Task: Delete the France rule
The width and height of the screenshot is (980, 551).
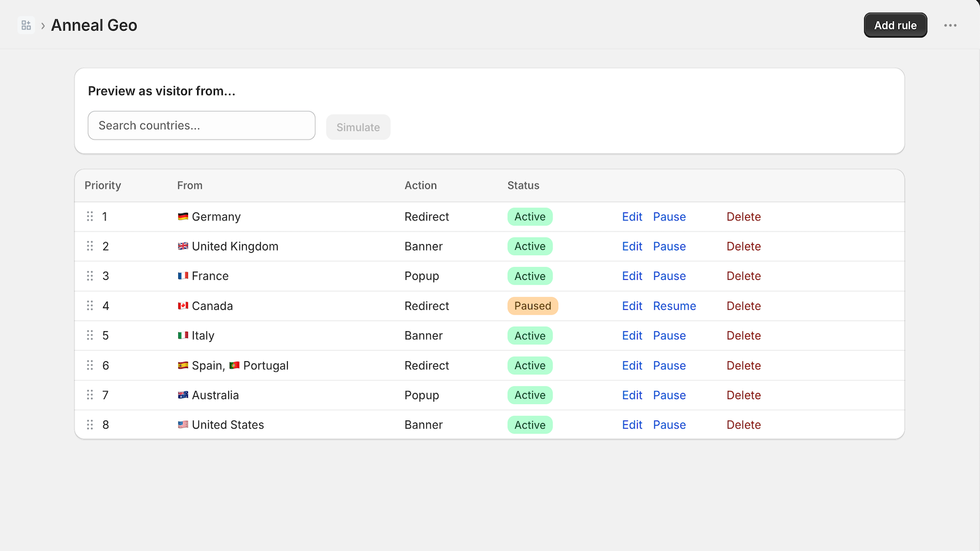Action: pos(744,276)
